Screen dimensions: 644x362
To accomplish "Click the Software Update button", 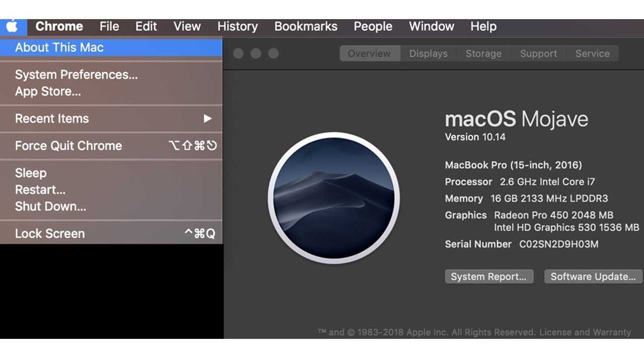I will click(593, 276).
